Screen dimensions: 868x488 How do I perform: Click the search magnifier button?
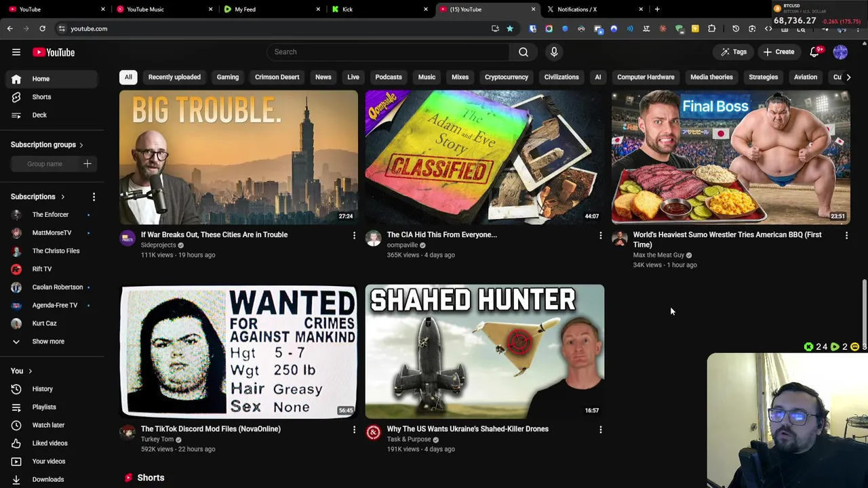[x=524, y=52]
